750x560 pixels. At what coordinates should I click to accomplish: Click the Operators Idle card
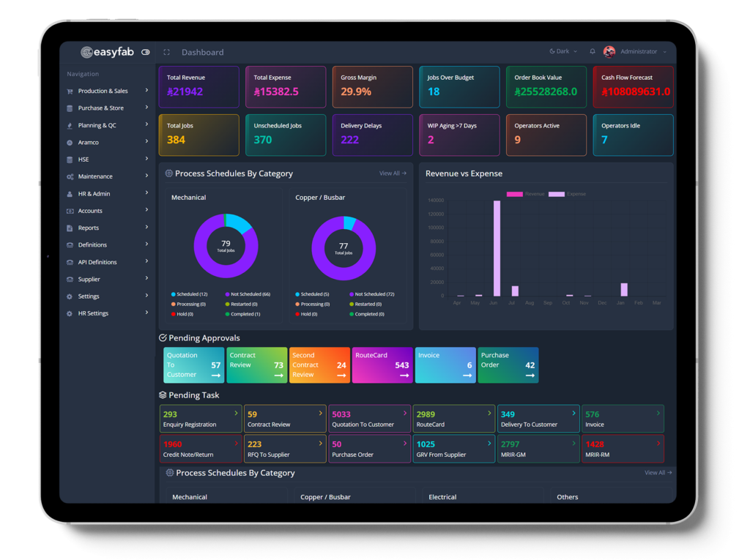point(634,135)
